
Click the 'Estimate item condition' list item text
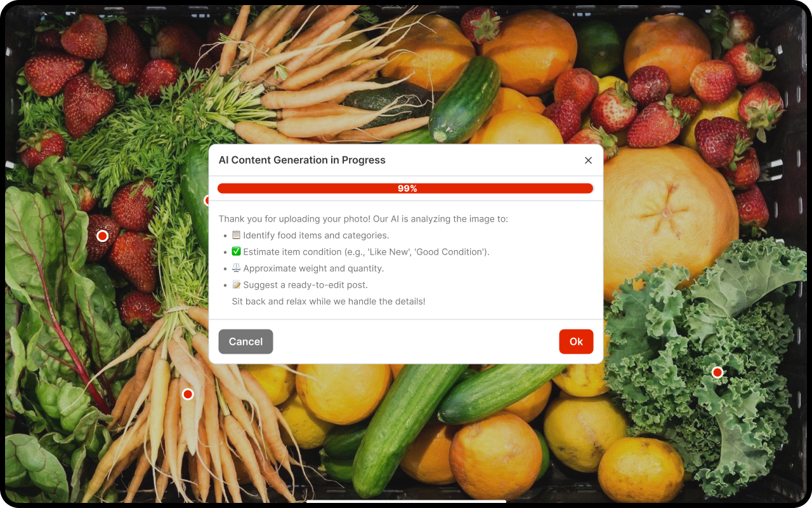coord(366,252)
